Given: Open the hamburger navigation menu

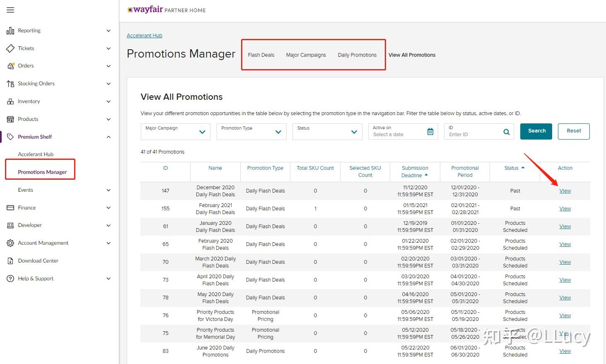Looking at the screenshot, I should tap(10, 10).
